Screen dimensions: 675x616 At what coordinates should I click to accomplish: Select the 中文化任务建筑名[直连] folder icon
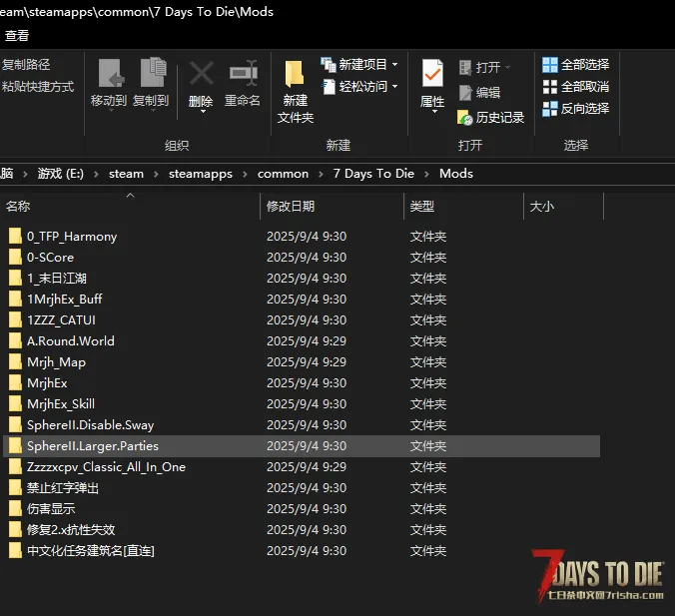click(x=15, y=550)
